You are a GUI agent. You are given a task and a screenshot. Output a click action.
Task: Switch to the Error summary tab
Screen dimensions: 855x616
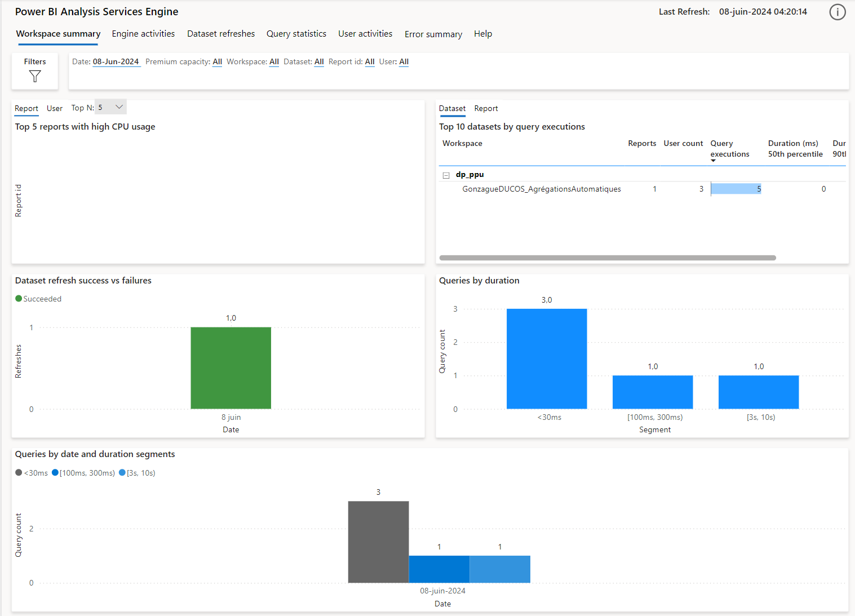433,34
